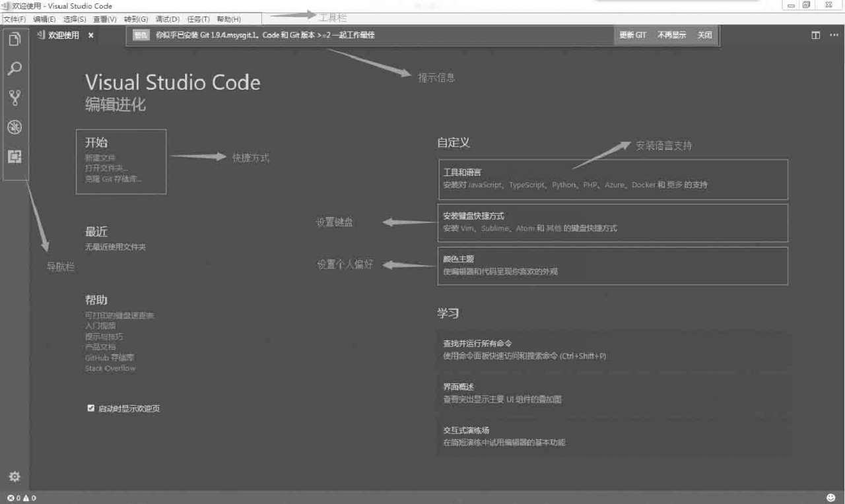Click the 交互式演练场 card
The height and width of the screenshot is (504, 845).
(x=613, y=436)
